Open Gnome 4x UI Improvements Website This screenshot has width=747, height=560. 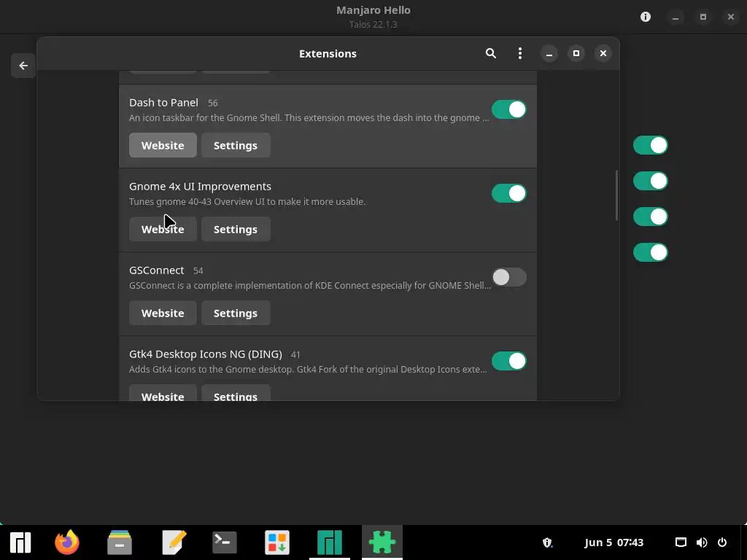tap(163, 229)
